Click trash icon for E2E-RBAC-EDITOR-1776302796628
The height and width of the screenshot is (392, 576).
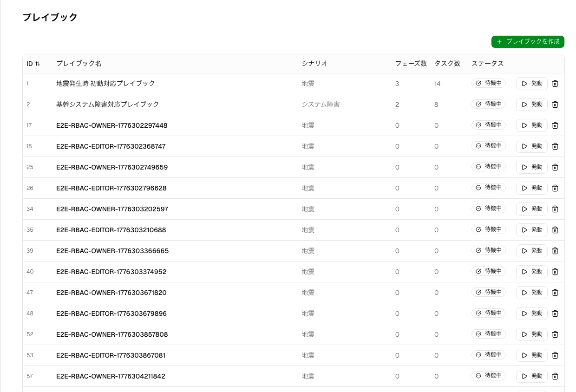[555, 188]
